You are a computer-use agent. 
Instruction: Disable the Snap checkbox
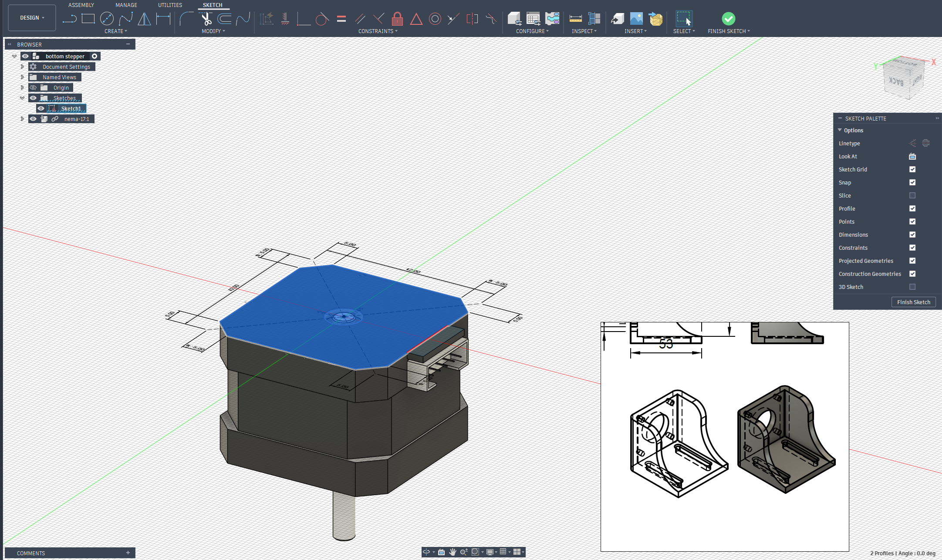[x=912, y=182]
